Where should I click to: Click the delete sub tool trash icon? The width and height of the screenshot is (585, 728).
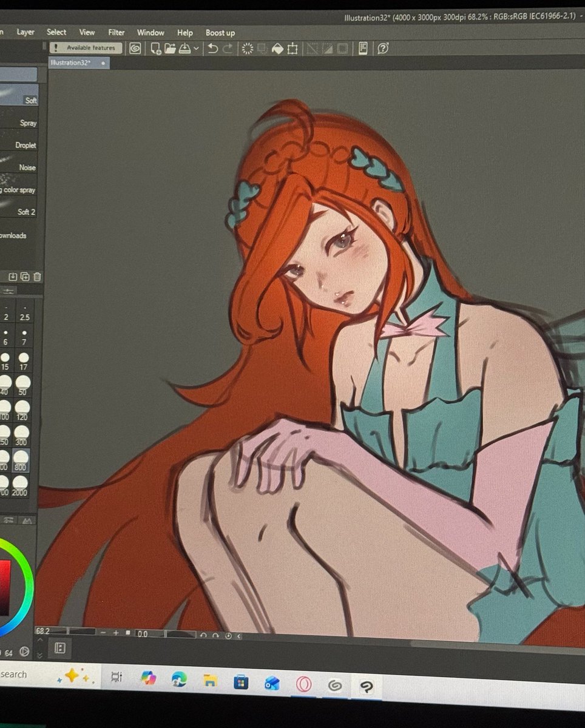37,277
